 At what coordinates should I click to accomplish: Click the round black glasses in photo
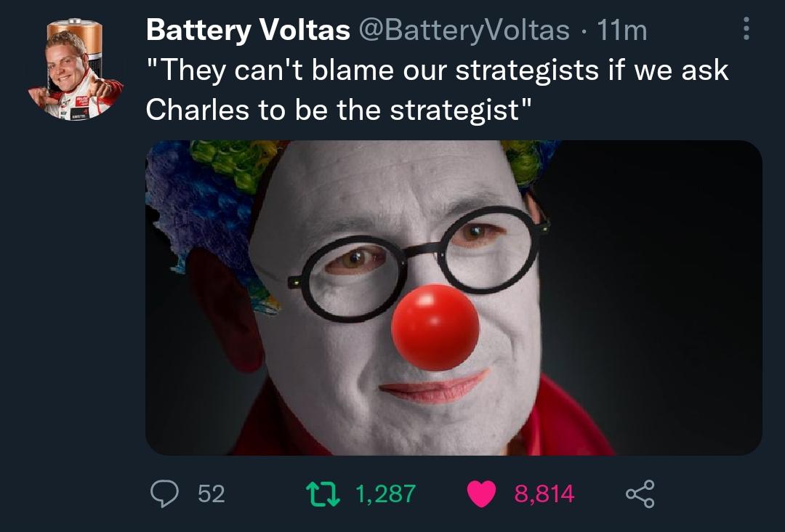[419, 263]
